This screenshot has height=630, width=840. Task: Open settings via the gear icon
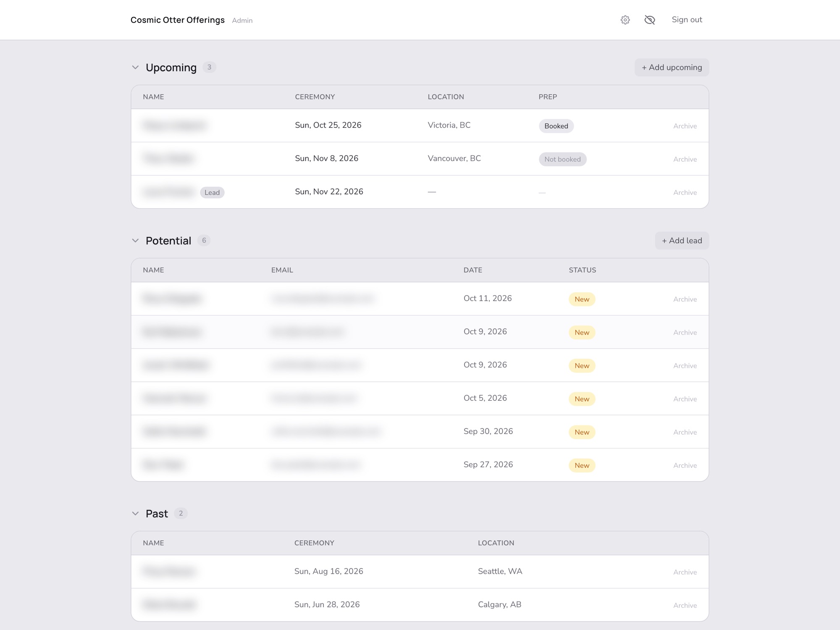(x=625, y=20)
